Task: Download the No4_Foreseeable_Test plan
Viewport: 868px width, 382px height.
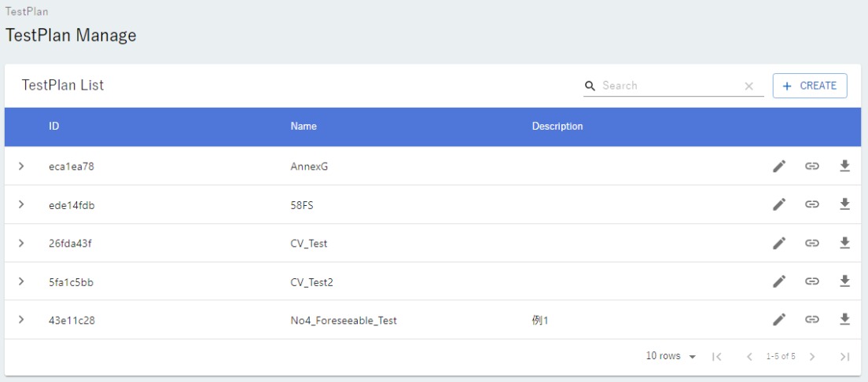Action: click(844, 319)
